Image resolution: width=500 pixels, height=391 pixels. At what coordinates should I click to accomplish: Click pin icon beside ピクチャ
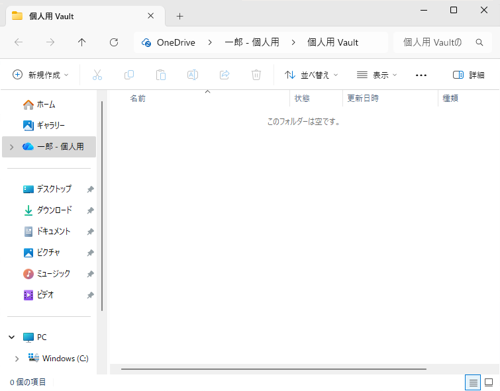[x=90, y=253]
